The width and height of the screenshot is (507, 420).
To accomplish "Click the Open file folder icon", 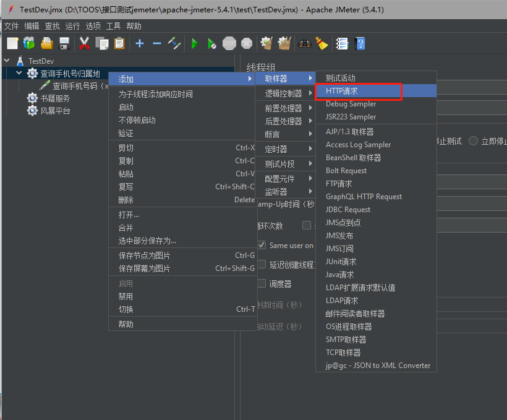I will pos(47,43).
